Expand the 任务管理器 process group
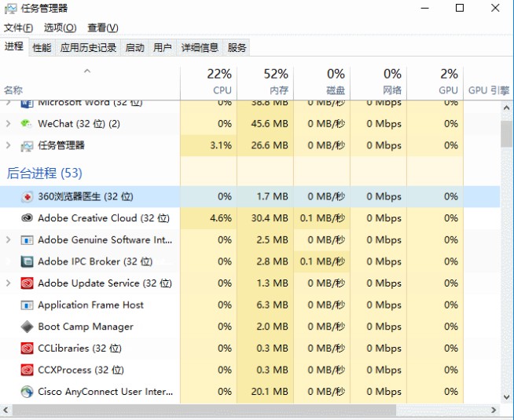This screenshot has height=420, width=514. tap(9, 145)
